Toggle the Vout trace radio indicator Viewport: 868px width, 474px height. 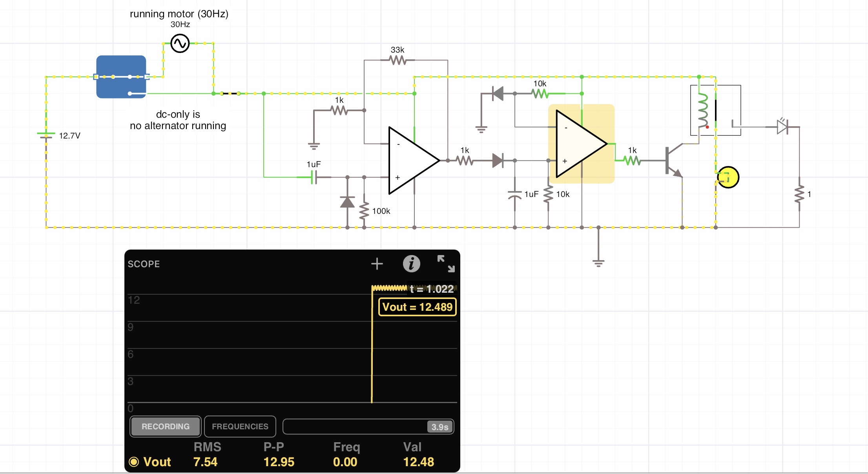click(x=134, y=462)
